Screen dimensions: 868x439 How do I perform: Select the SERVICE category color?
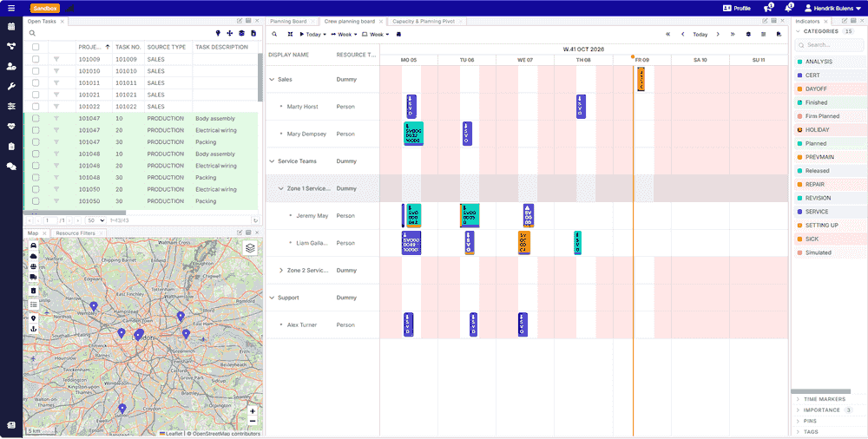[x=800, y=212]
